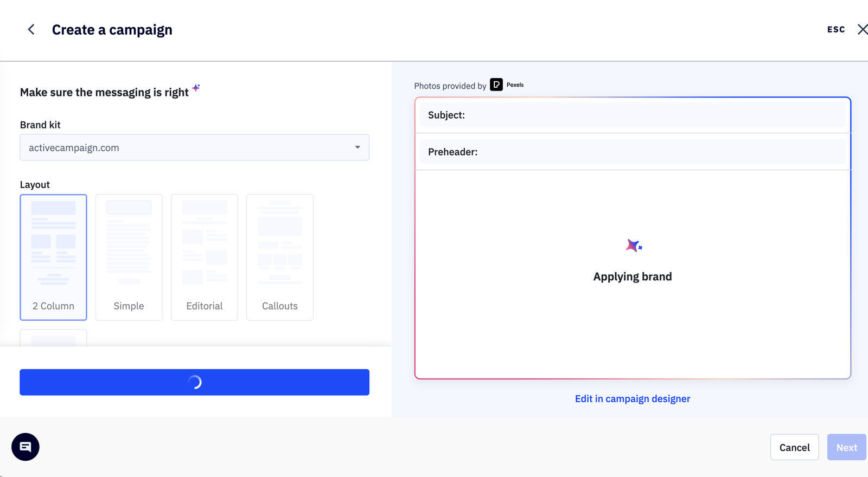Image resolution: width=868 pixels, height=477 pixels.
Task: Click the back arrow beside Create a campaign
Action: pos(31,30)
